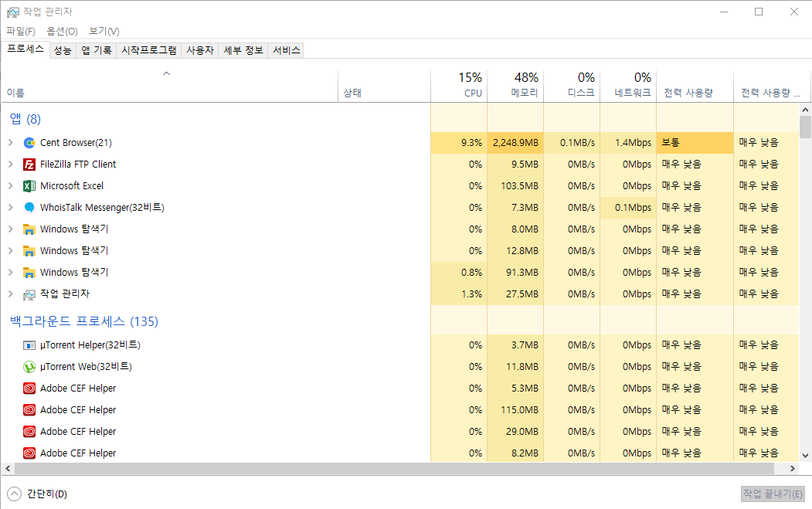This screenshot has height=509, width=812.
Task: Sort by the 디스크 column header
Action: pyautogui.click(x=572, y=87)
